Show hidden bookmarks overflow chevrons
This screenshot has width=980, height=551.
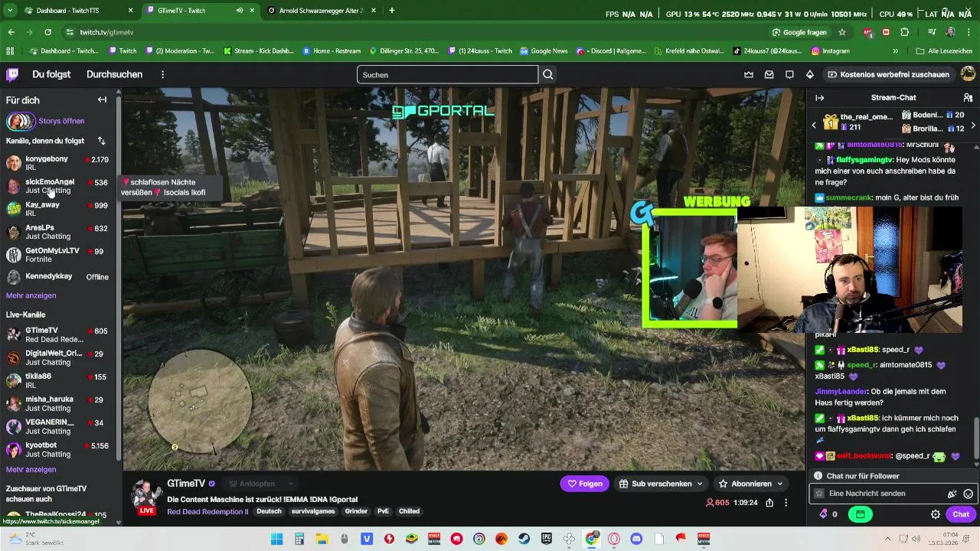896,51
